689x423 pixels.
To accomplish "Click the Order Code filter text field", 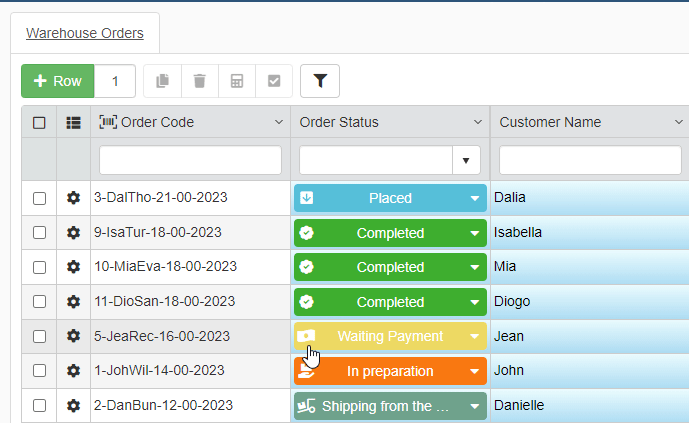I will point(190,160).
